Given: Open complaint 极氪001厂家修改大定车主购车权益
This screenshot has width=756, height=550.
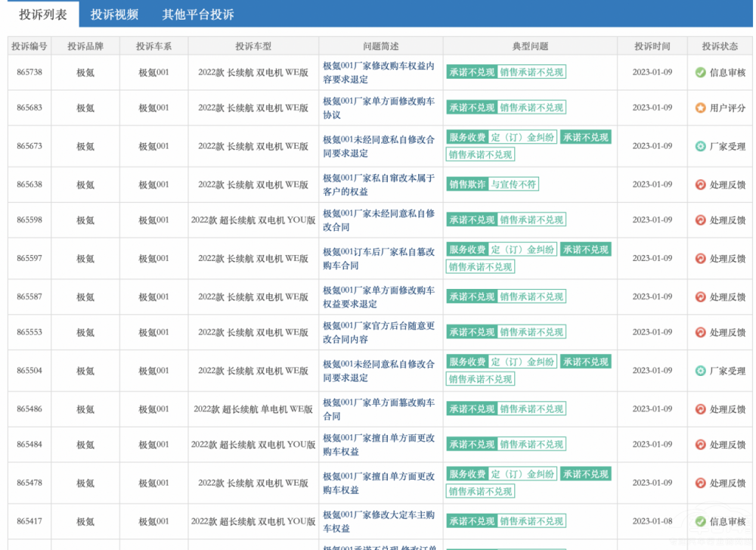Looking at the screenshot, I should pos(379,521).
